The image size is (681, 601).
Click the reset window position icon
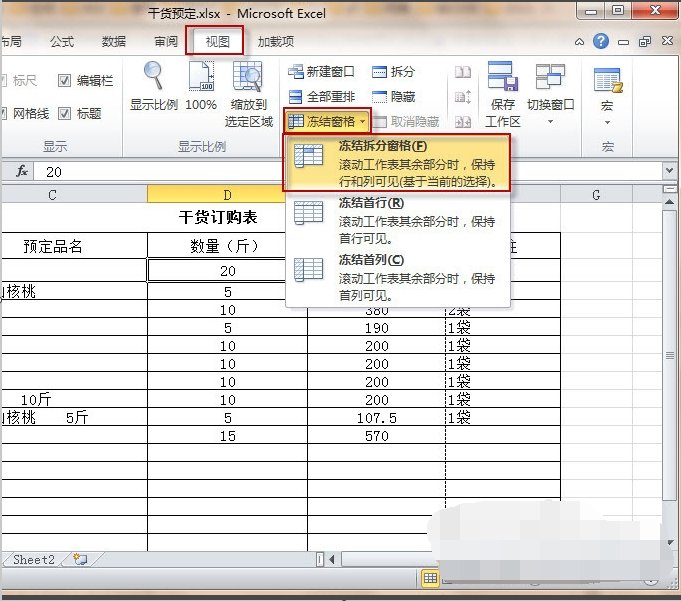[x=463, y=122]
